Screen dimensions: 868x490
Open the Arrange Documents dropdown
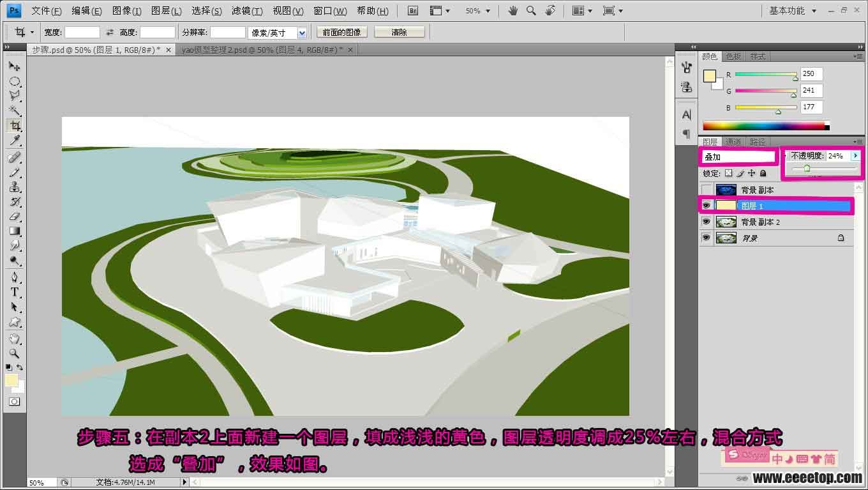(x=581, y=11)
